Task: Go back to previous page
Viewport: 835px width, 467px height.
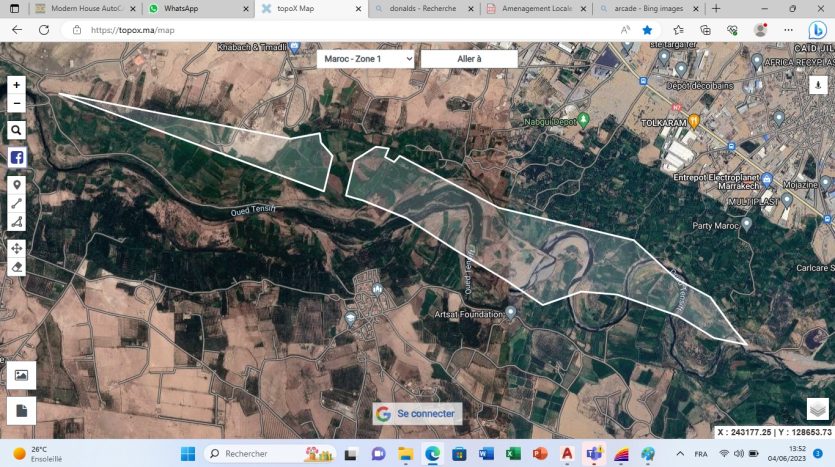Action: pos(17,30)
